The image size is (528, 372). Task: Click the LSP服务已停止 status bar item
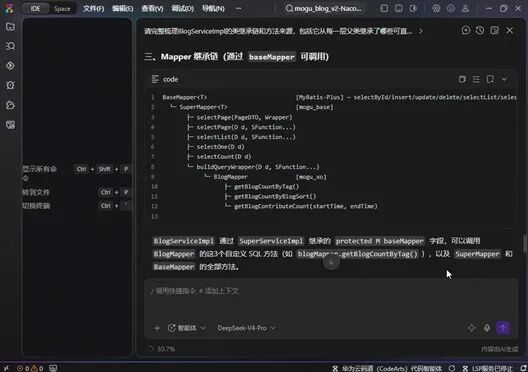pos(488,368)
